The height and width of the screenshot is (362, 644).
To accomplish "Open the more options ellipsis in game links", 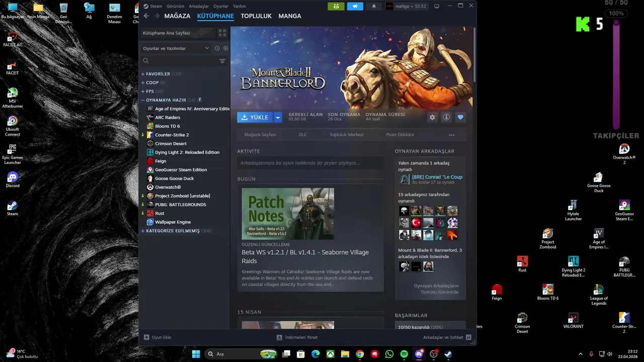I will click(x=452, y=135).
